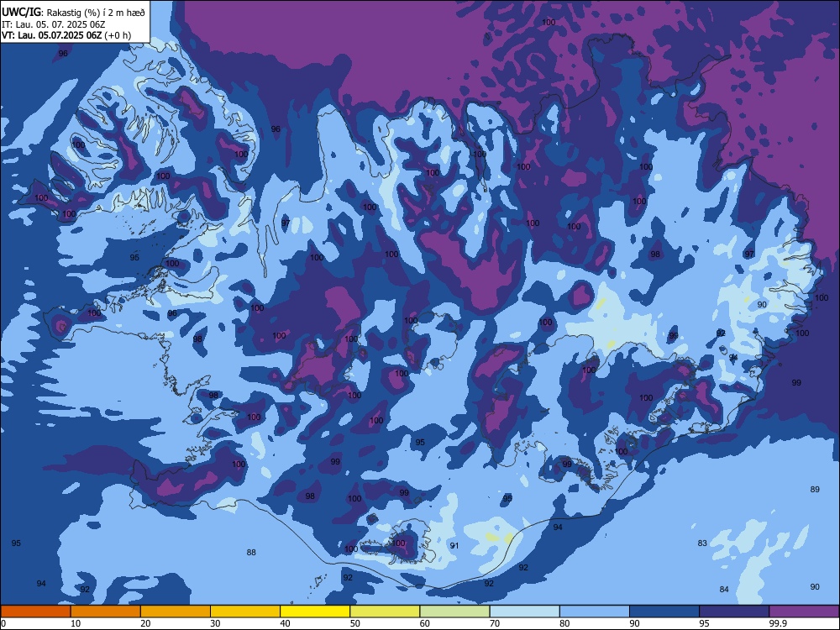Click the legend tick label "20"
This screenshot has width=840, height=630.
(x=145, y=623)
